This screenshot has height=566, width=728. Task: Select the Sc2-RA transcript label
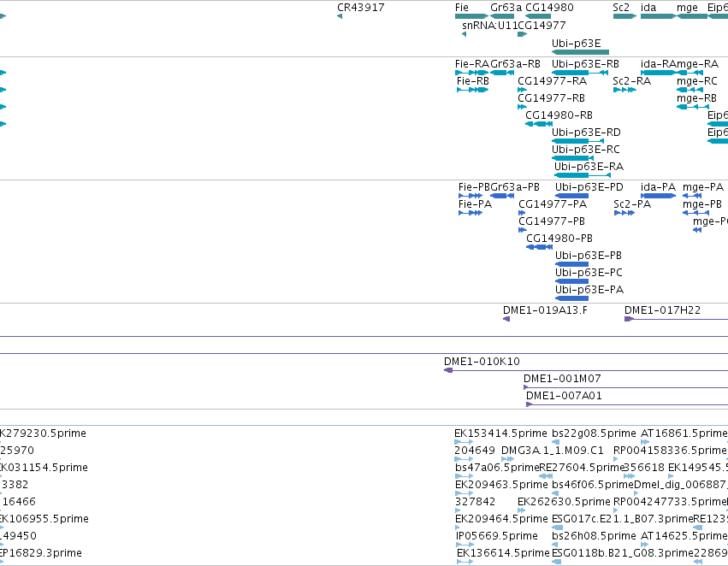point(632,81)
